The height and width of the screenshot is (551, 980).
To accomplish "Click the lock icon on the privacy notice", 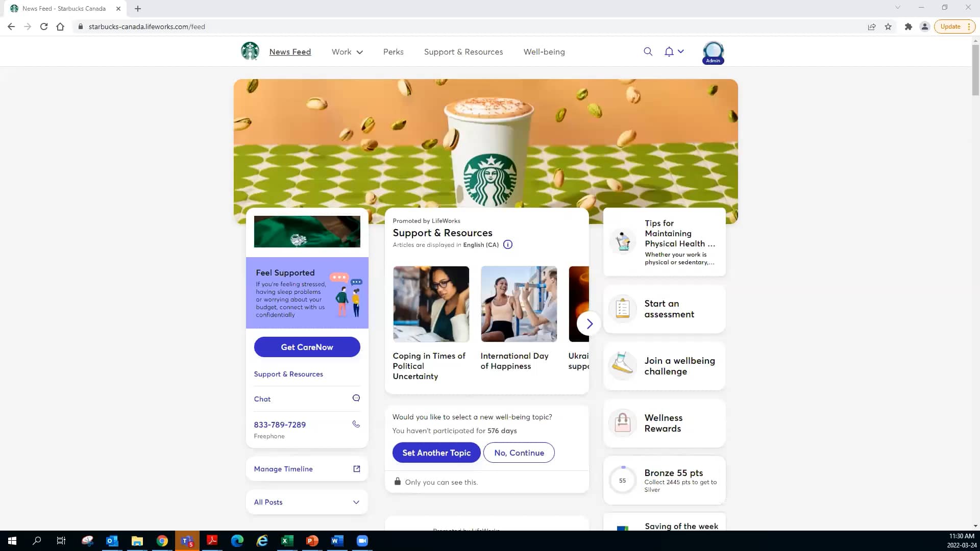I will tap(398, 482).
